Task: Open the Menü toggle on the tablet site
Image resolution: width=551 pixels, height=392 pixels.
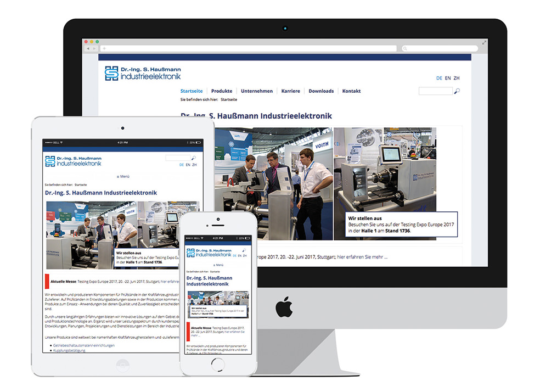Action: [123, 176]
